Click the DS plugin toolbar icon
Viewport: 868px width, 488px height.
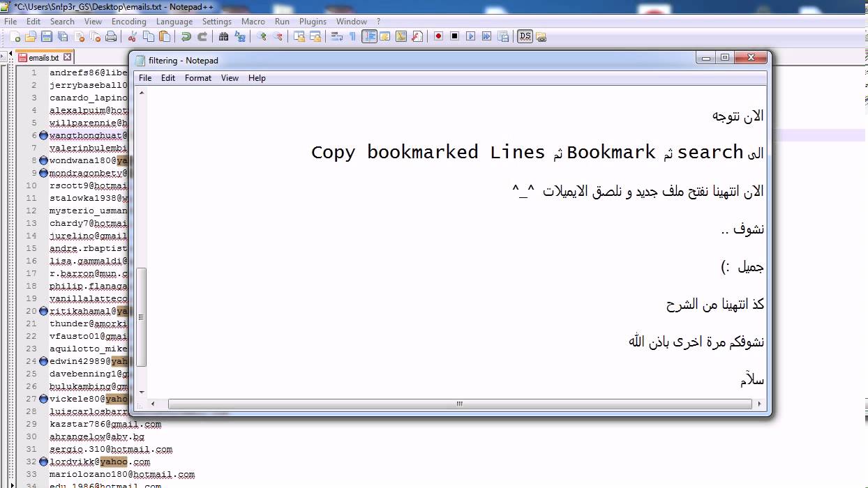coord(525,36)
